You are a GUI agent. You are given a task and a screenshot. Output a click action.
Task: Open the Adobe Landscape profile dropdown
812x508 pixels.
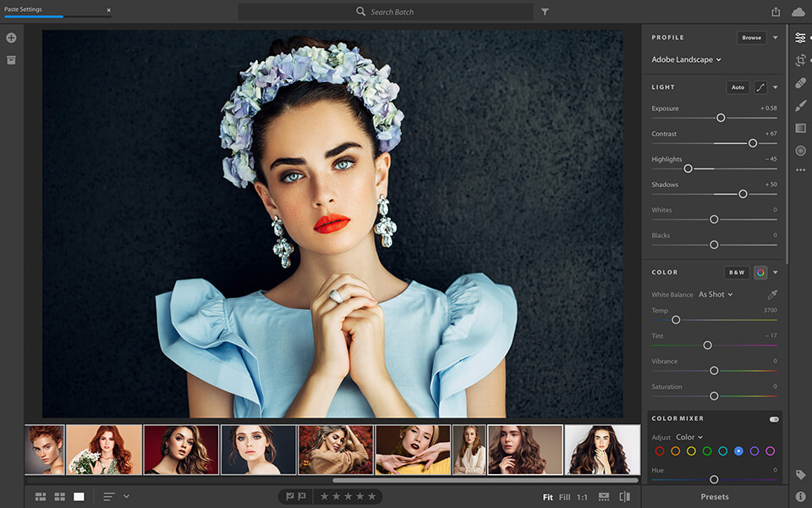click(686, 59)
